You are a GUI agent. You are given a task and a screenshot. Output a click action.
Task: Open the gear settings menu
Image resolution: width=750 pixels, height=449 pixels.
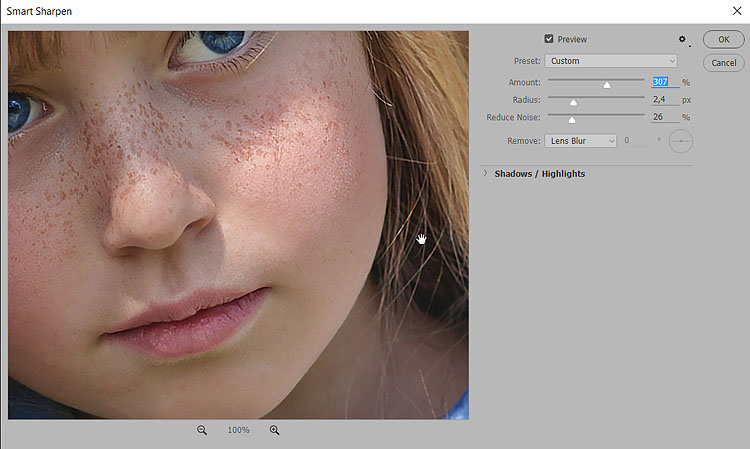click(x=683, y=40)
